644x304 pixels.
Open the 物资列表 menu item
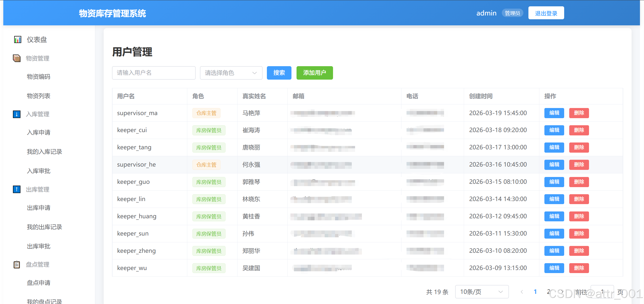(x=39, y=96)
